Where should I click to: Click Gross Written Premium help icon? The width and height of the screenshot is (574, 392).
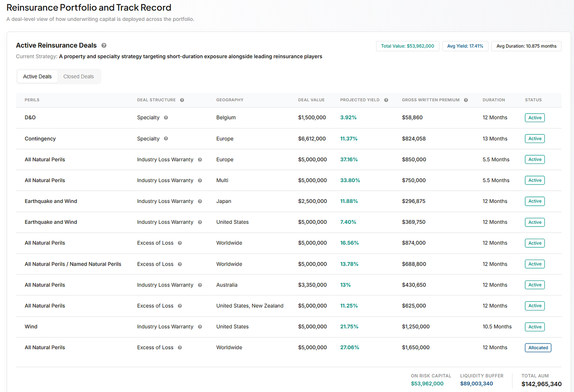point(466,100)
